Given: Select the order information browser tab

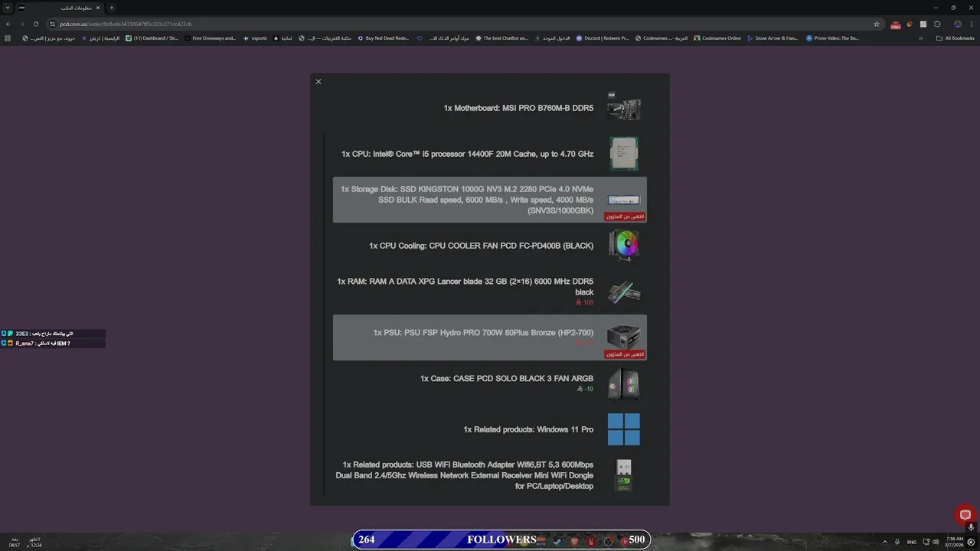Looking at the screenshot, I should point(59,8).
